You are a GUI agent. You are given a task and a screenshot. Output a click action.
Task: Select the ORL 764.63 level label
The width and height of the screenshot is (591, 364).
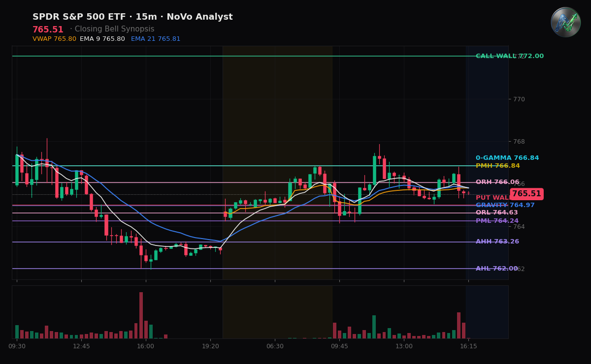[x=497, y=212]
